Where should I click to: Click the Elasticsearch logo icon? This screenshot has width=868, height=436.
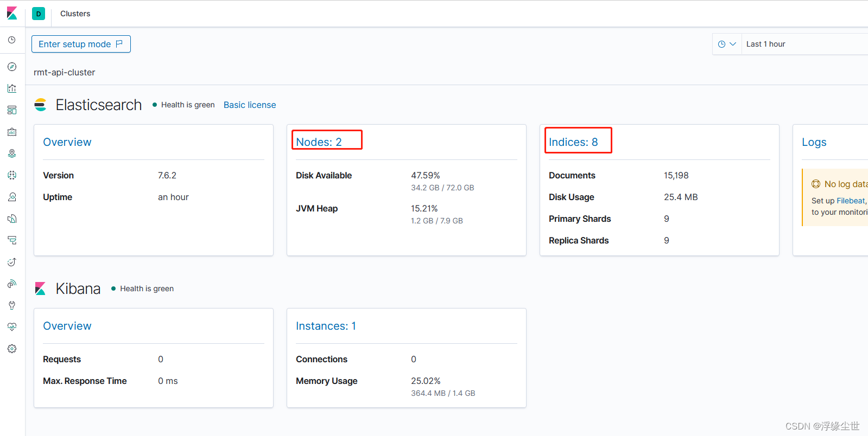[41, 105]
